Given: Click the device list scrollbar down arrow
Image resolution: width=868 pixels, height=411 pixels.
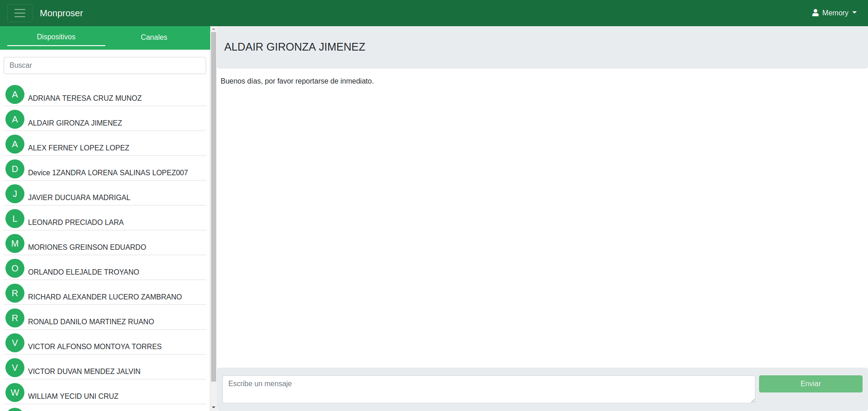Looking at the screenshot, I should pos(213,407).
